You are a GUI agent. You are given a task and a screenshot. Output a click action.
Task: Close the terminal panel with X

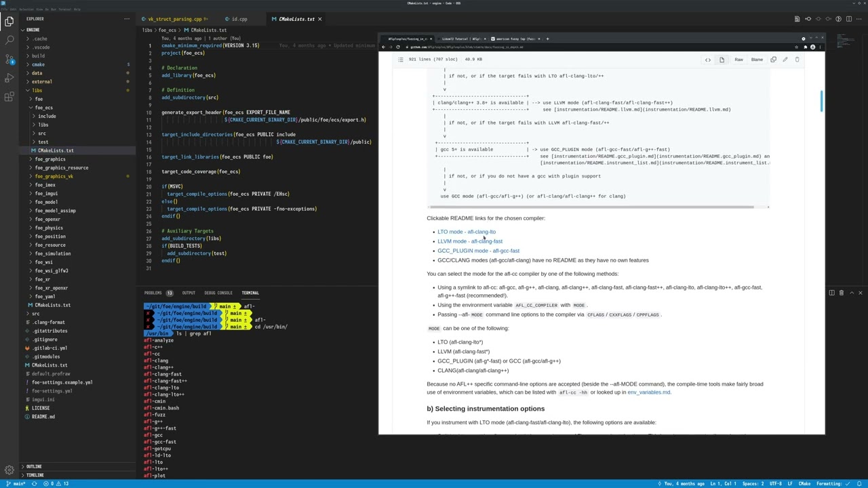(x=861, y=293)
